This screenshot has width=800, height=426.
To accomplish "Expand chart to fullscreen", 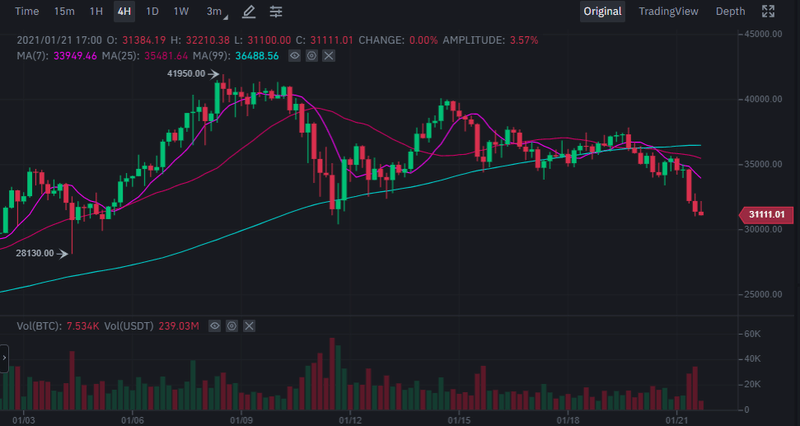I will click(x=769, y=12).
